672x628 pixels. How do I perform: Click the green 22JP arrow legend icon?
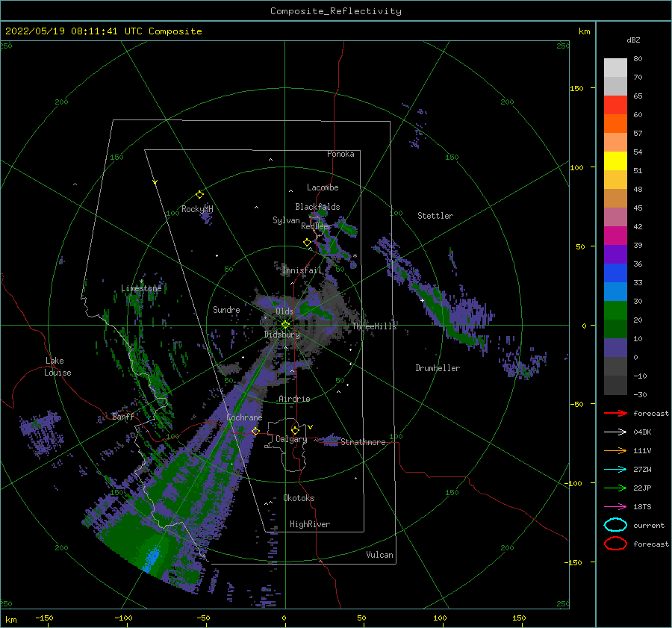(x=615, y=488)
